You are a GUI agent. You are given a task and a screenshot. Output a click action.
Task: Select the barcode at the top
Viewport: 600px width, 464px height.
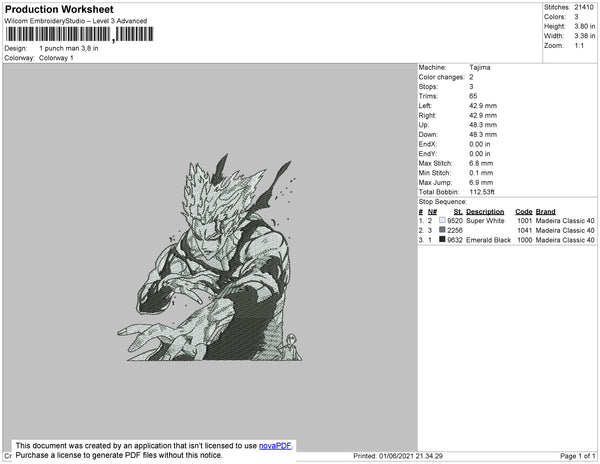[x=79, y=34]
